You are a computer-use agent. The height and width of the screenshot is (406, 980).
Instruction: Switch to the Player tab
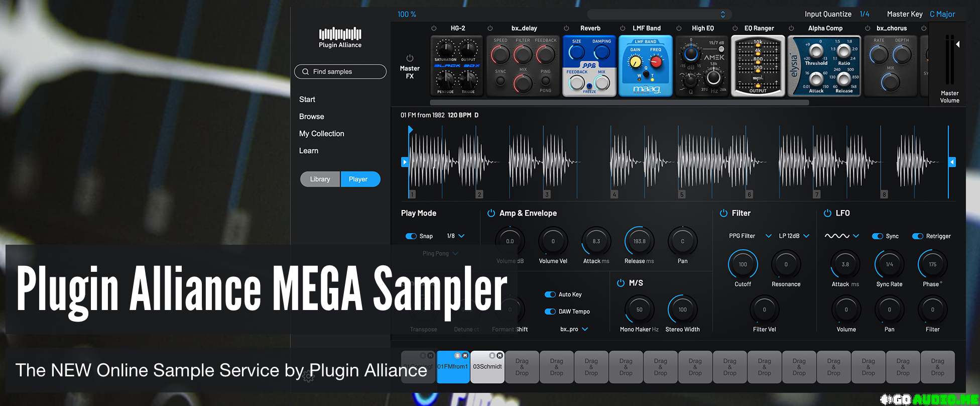(x=360, y=179)
